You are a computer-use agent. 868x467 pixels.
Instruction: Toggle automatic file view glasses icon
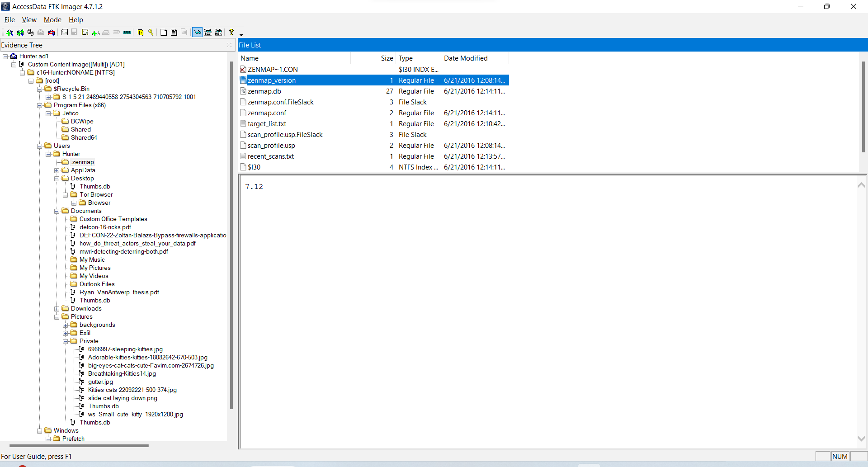point(198,32)
